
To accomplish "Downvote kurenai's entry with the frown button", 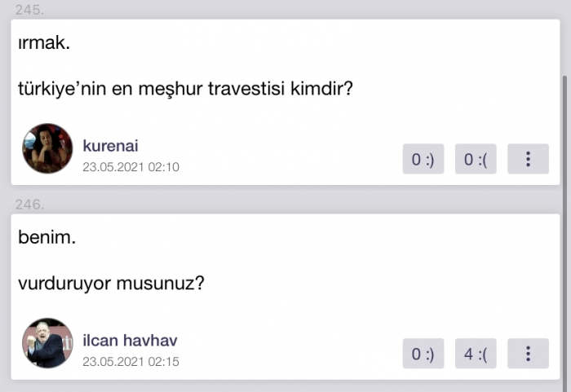I will click(475, 160).
